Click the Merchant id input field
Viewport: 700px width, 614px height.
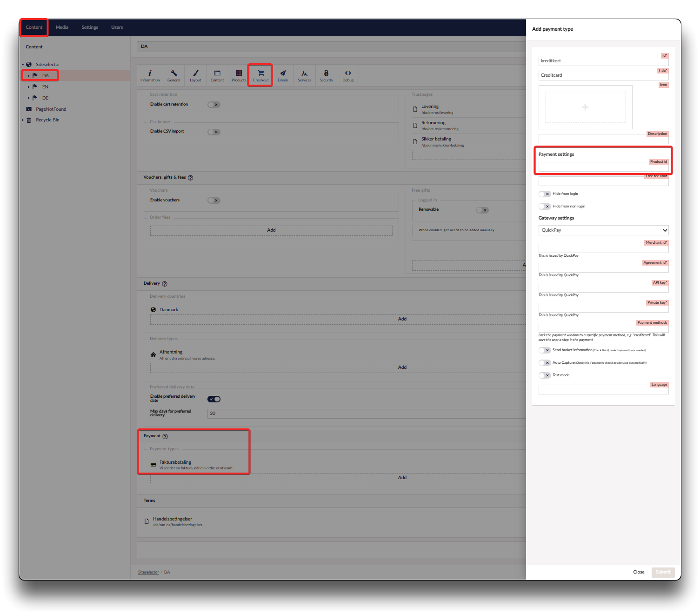[x=603, y=248]
